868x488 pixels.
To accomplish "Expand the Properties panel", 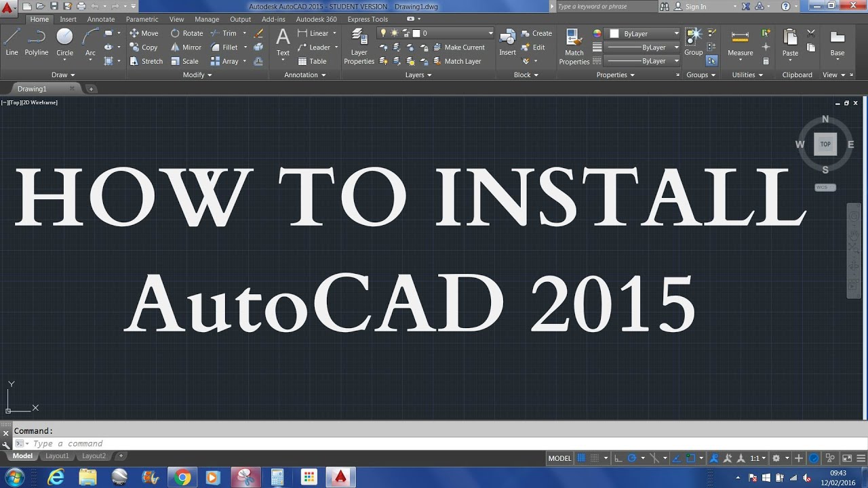I will pos(615,75).
